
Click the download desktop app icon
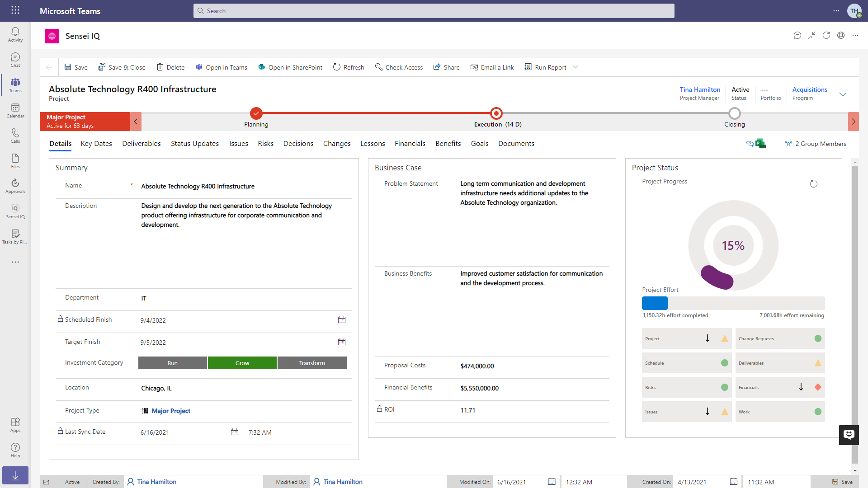pos(15,475)
